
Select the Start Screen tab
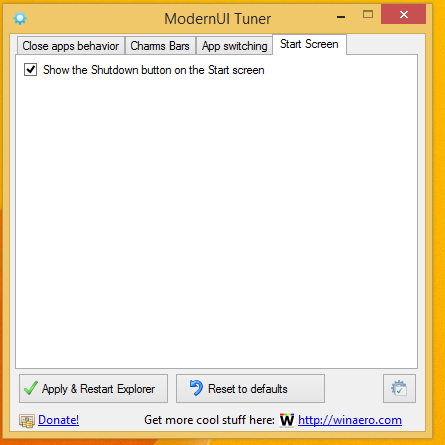point(309,44)
